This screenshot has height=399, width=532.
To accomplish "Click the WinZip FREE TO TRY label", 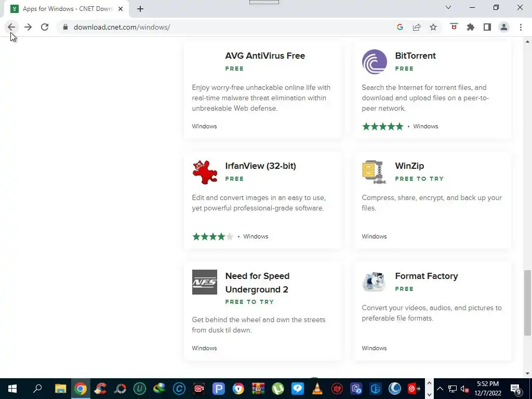I will click(x=419, y=179).
